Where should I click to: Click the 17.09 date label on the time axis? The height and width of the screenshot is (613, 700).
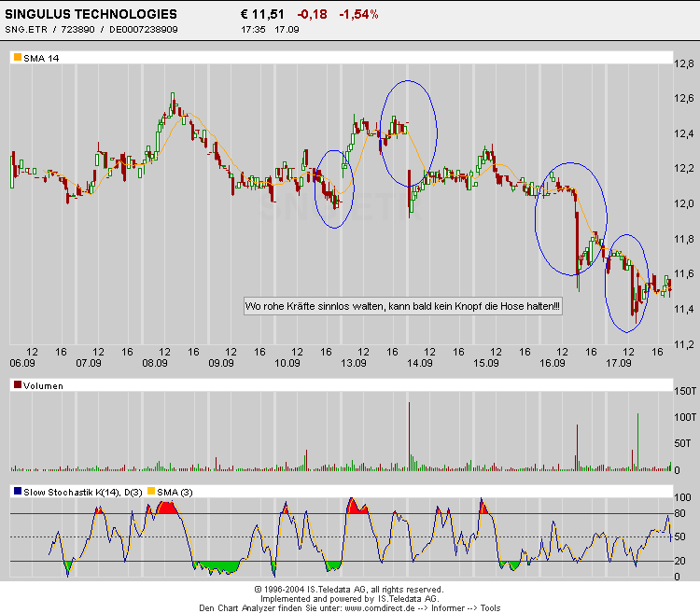coord(618,363)
